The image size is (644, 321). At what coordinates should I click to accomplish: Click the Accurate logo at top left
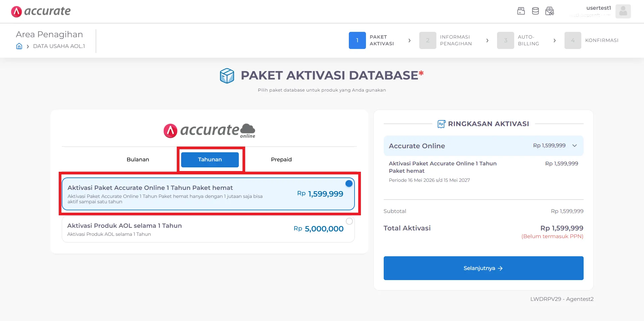click(41, 11)
